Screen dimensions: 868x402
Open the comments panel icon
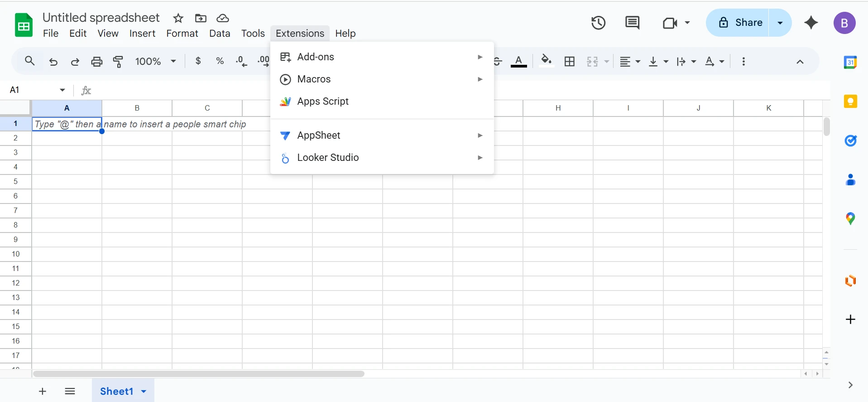coord(632,23)
